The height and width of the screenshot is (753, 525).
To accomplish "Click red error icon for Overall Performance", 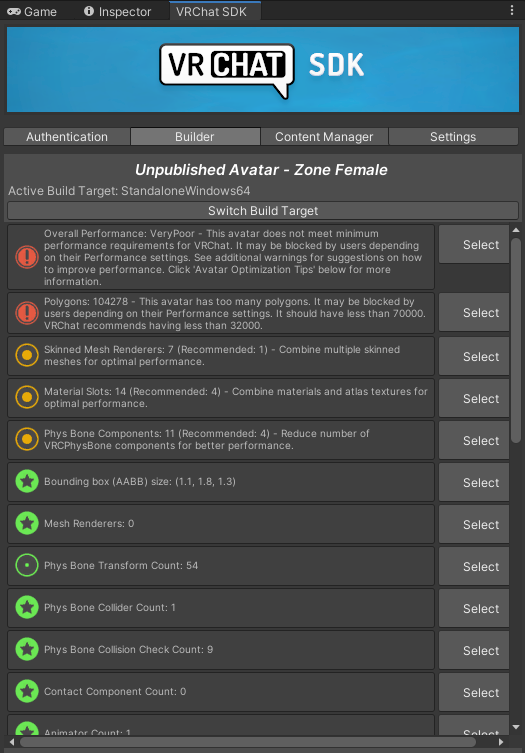I will (27, 257).
